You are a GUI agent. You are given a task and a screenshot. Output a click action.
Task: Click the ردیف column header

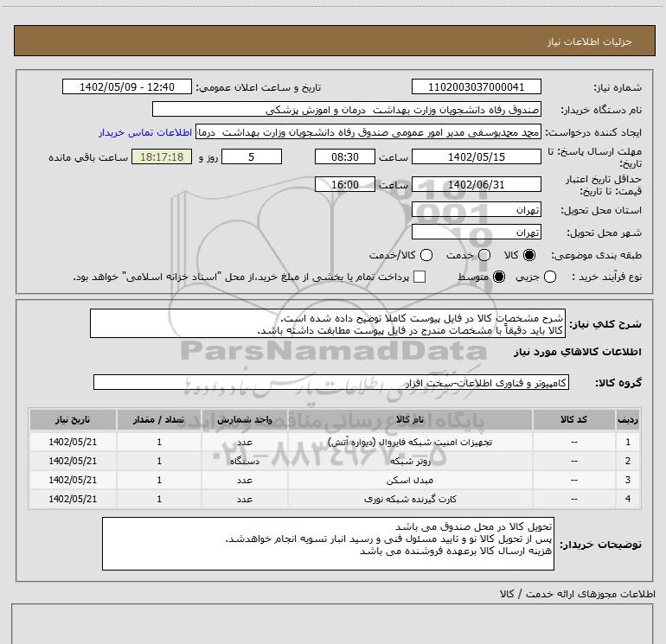point(628,419)
